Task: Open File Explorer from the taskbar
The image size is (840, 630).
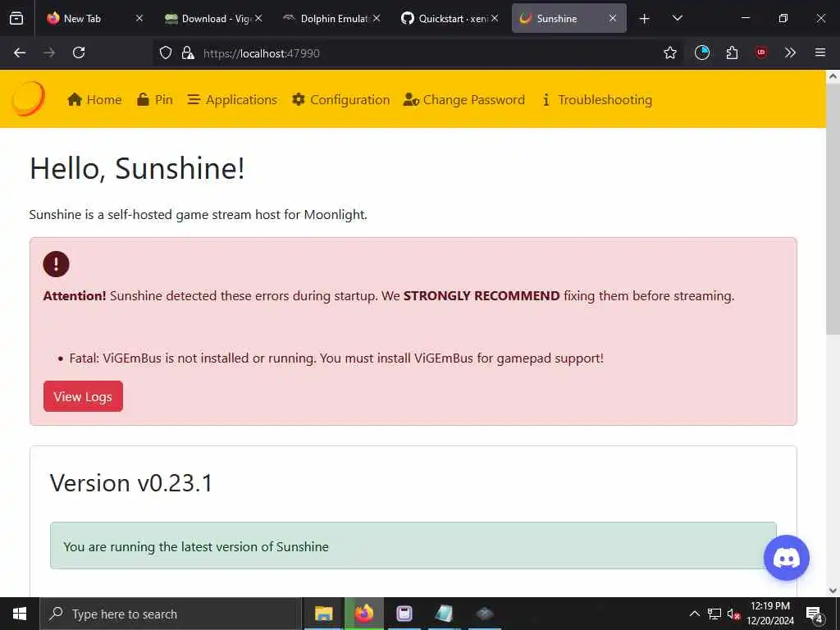Action: coord(323,614)
